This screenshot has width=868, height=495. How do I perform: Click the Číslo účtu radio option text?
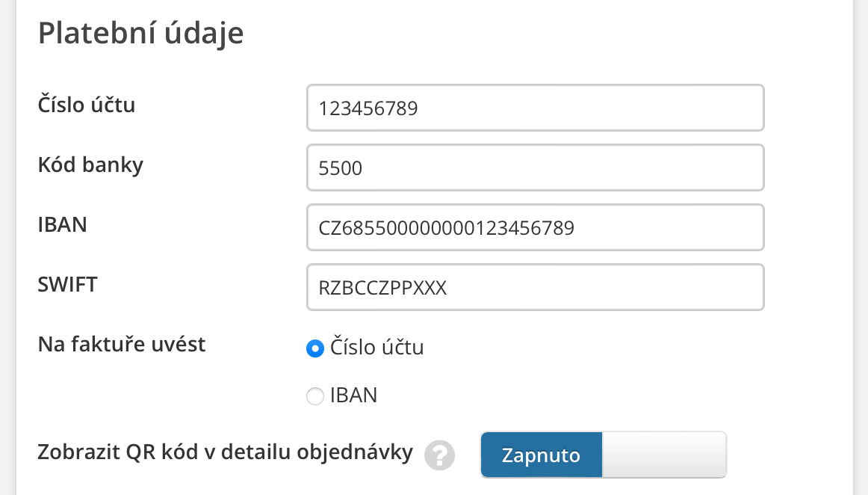tap(376, 348)
